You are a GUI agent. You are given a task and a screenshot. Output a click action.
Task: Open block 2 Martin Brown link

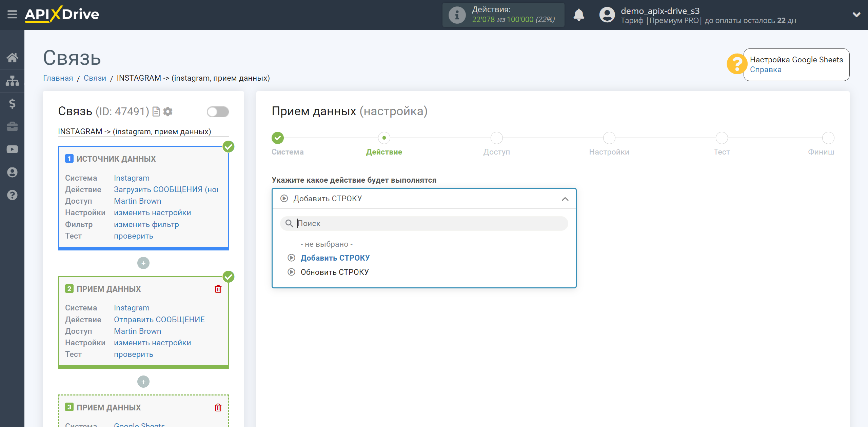[x=137, y=331]
